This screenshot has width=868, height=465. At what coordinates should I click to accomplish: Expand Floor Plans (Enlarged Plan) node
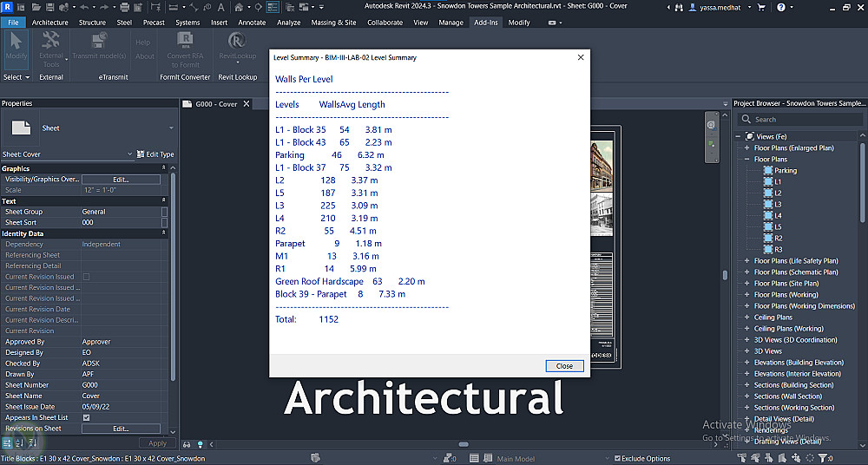[x=746, y=147]
